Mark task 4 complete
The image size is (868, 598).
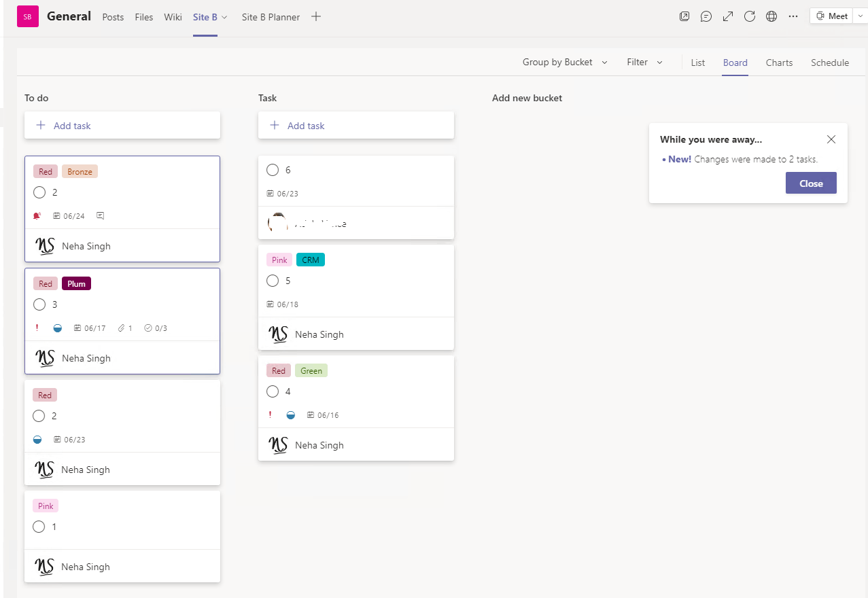[273, 391]
